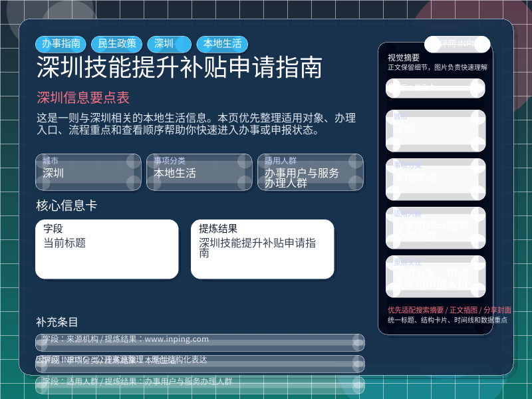Screen dimensions: 532x399
Task: Select the 城市 深圳 info chip
Action: pos(88,172)
